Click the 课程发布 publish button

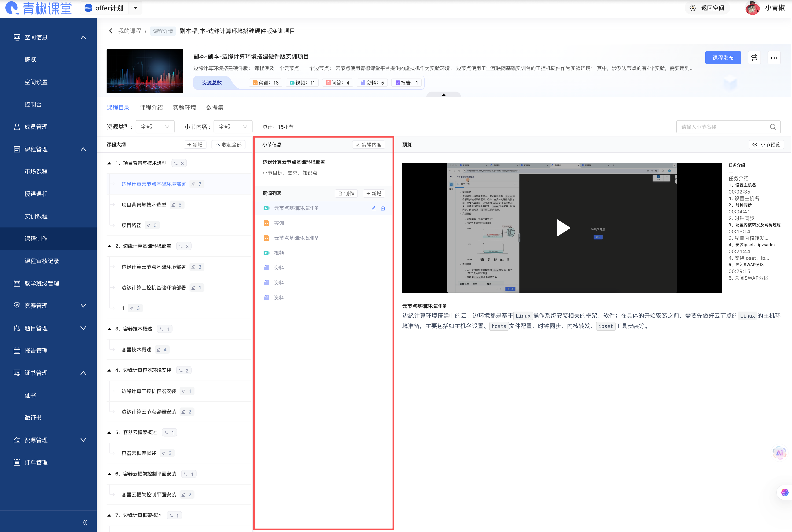click(x=723, y=58)
